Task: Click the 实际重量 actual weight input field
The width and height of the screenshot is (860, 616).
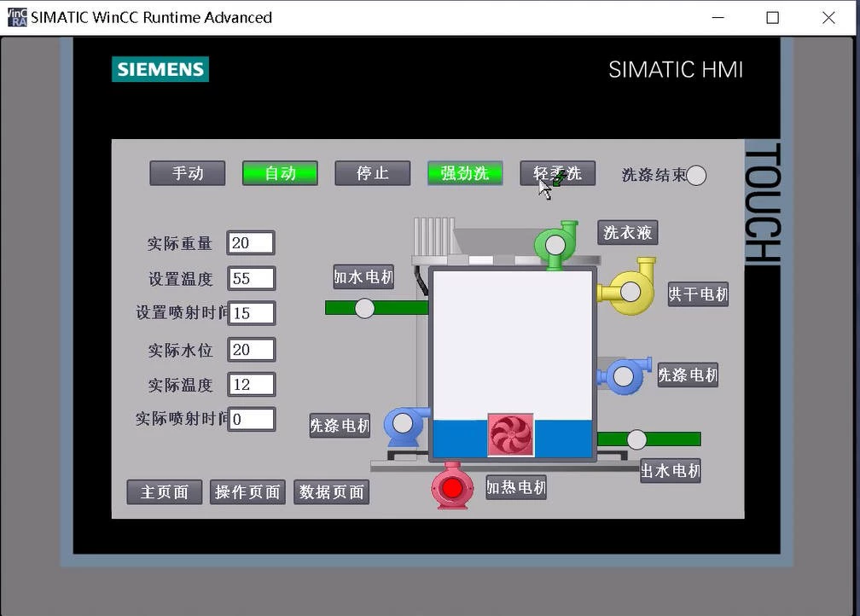Action: pyautogui.click(x=250, y=243)
